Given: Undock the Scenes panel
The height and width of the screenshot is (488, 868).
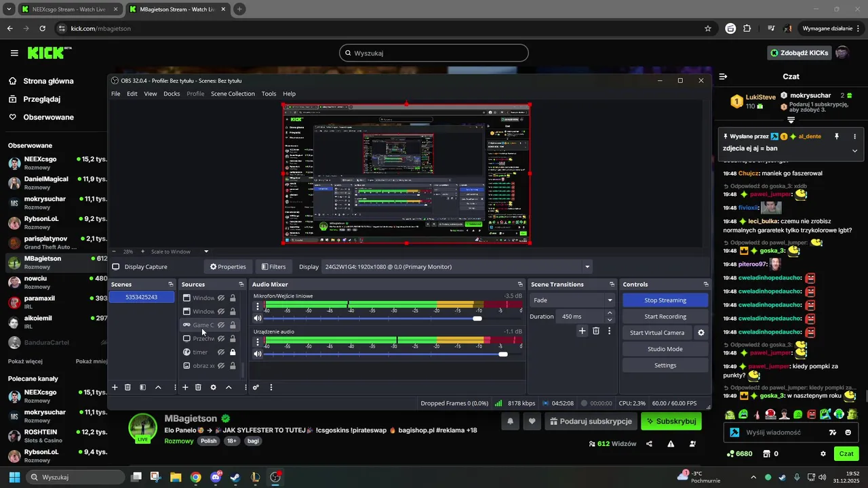Looking at the screenshot, I should point(170,284).
